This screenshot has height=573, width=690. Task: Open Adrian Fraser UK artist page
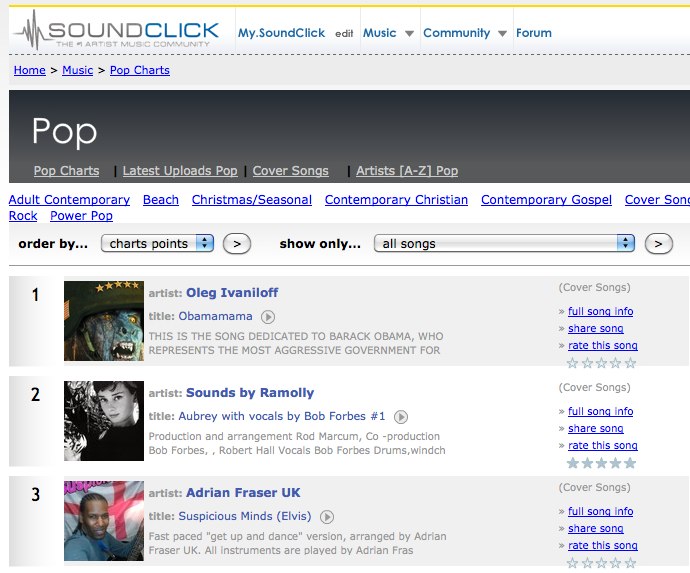tap(243, 492)
